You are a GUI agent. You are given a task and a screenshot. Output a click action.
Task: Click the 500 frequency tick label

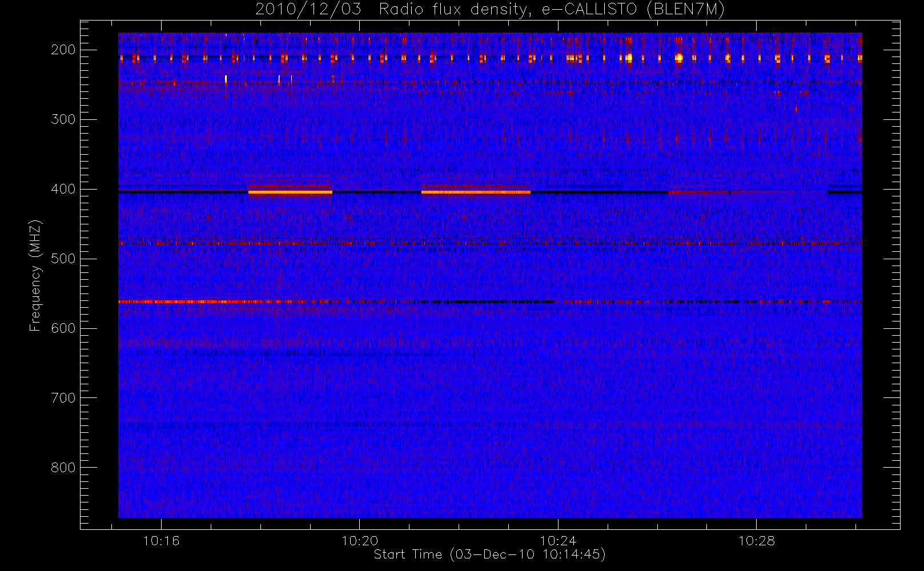point(63,259)
